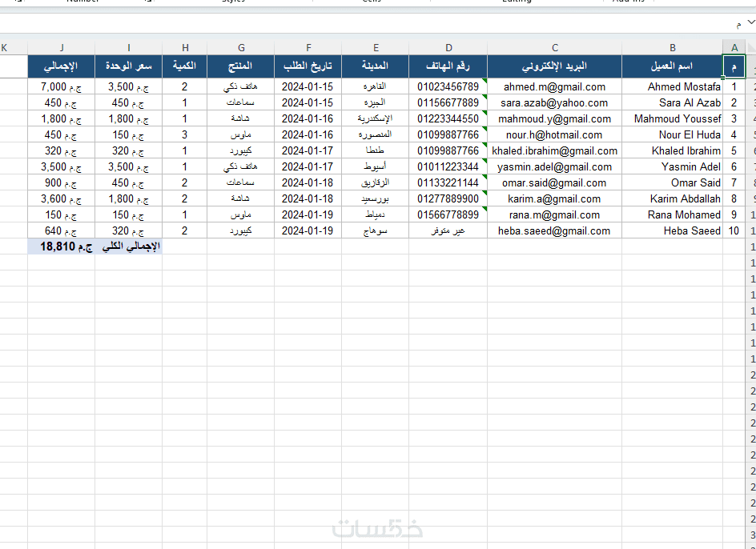756x549 pixels.
Task: Select phone number 01277889900
Action: [x=448, y=198]
